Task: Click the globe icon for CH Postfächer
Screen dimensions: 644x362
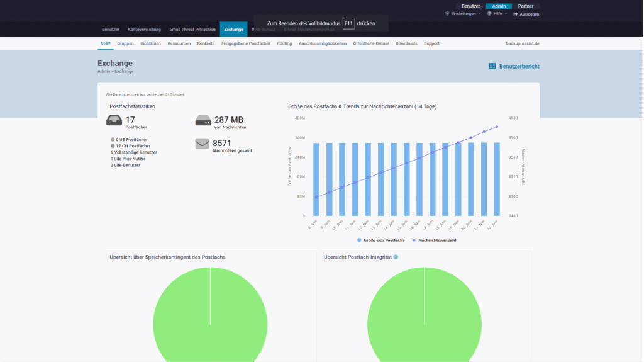Action: click(113, 145)
